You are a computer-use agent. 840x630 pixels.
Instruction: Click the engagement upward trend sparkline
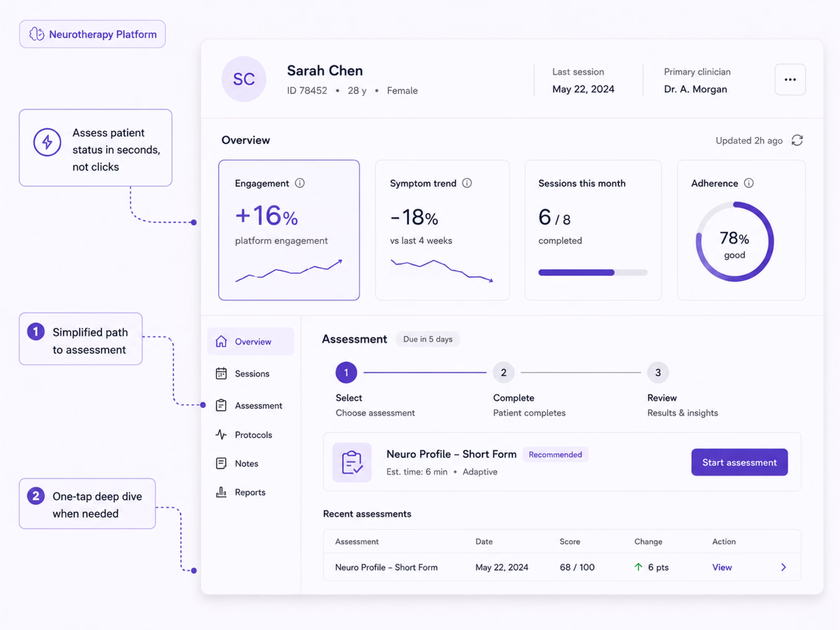tap(289, 271)
